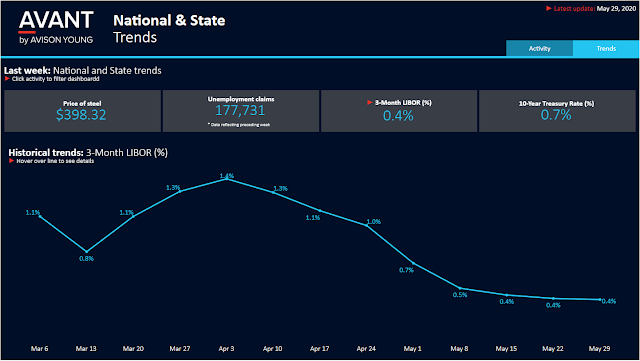Screen dimensions: 640x361
Task: Click the Apr 3 axis label
Action: tap(227, 348)
